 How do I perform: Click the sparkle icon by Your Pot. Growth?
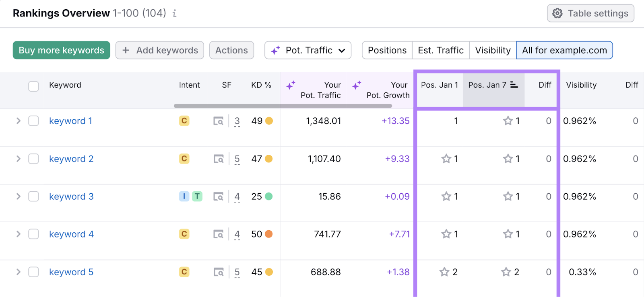pyautogui.click(x=357, y=85)
